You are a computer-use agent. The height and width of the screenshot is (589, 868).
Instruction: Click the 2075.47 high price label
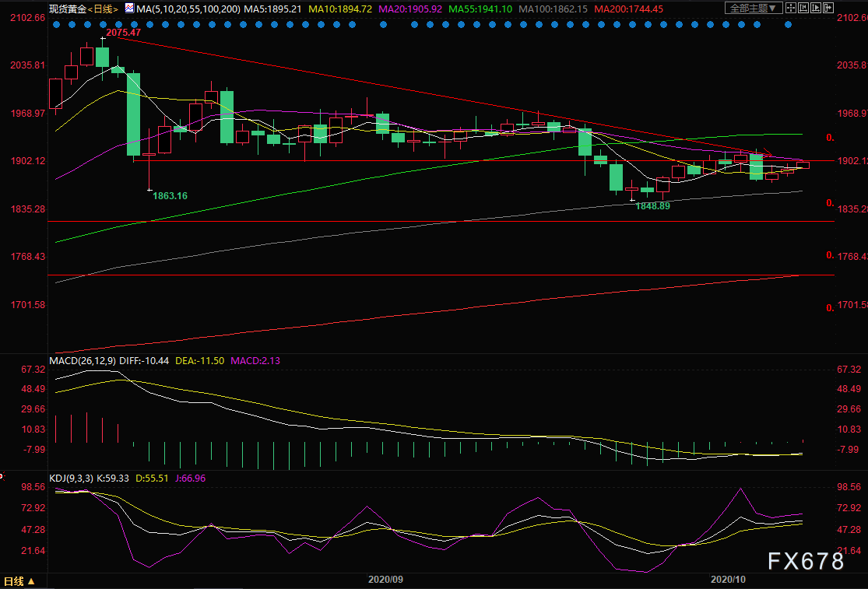click(x=124, y=32)
